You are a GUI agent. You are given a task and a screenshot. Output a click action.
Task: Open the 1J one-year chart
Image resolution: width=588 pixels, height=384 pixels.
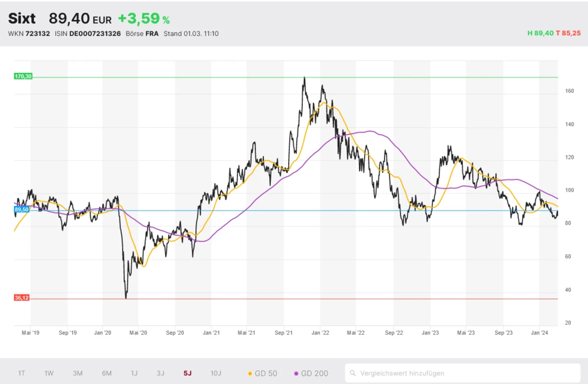[x=133, y=373]
